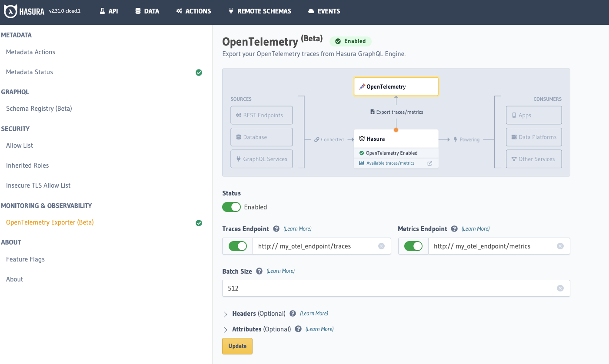Image resolution: width=609 pixels, height=364 pixels.
Task: Clear the Metrics Endpoint field
Action: click(x=560, y=246)
